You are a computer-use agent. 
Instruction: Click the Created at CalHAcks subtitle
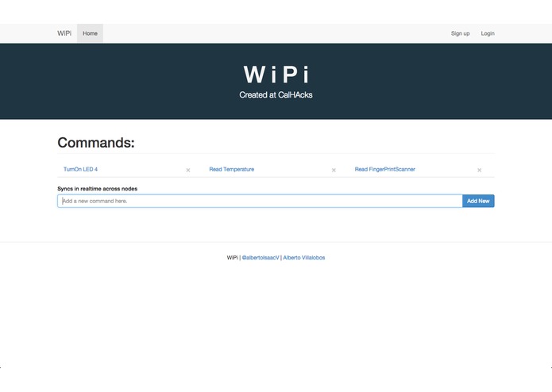tap(276, 95)
